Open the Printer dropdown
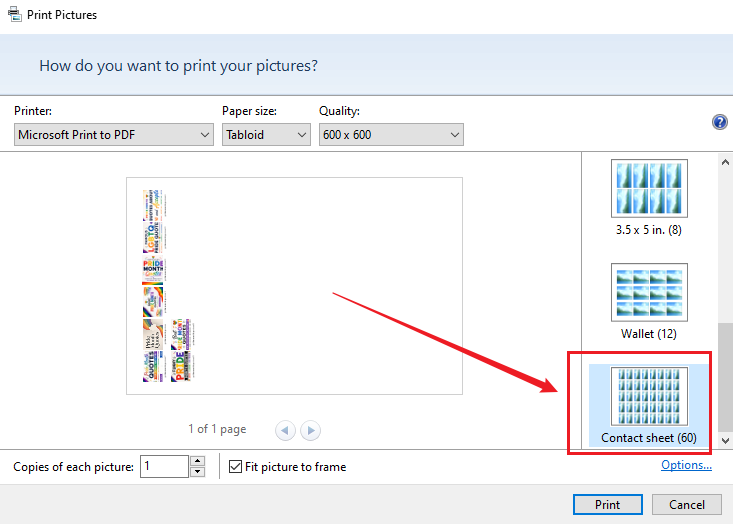The image size is (733, 524). click(x=114, y=135)
